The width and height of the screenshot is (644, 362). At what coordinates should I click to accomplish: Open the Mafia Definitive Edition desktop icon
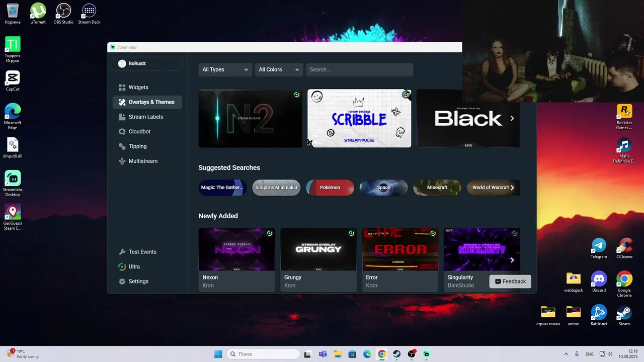click(x=624, y=150)
